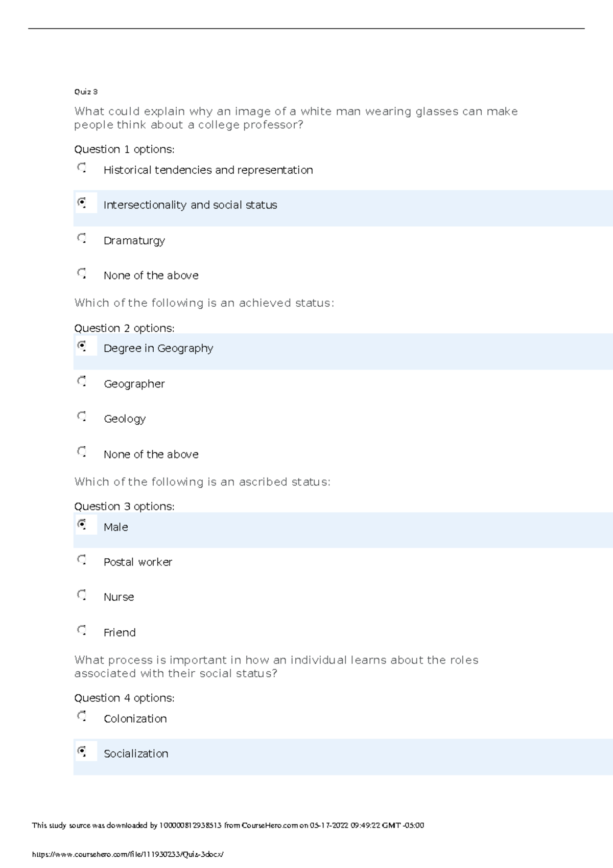Select the 'Historical tendencies and representation' radio button
This screenshot has height=868, width=613.
82,168
